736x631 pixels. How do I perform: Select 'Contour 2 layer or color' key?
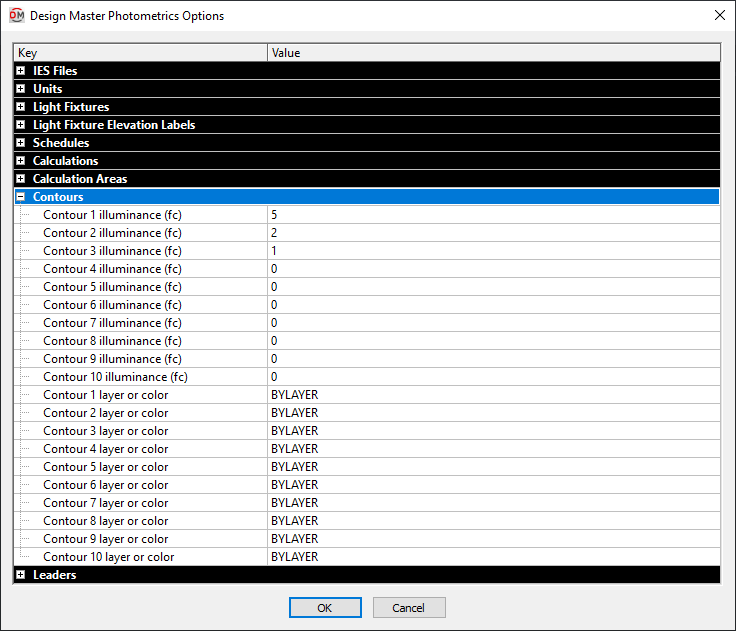[x=106, y=413]
